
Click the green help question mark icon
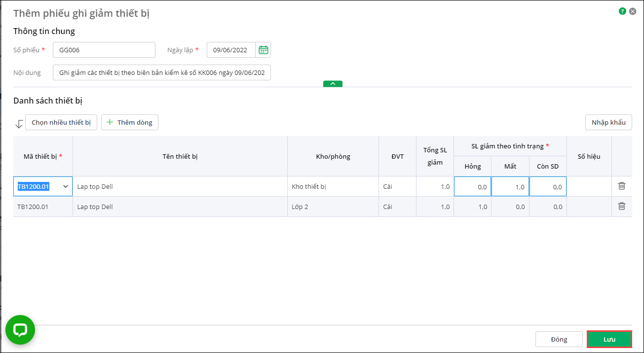(622, 11)
